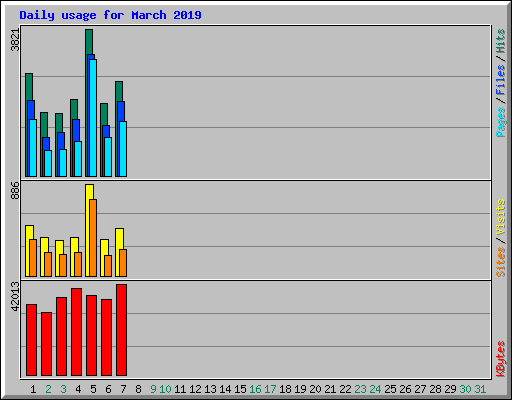
Task: Click the 'Sites' legend label
Action: pos(500,262)
